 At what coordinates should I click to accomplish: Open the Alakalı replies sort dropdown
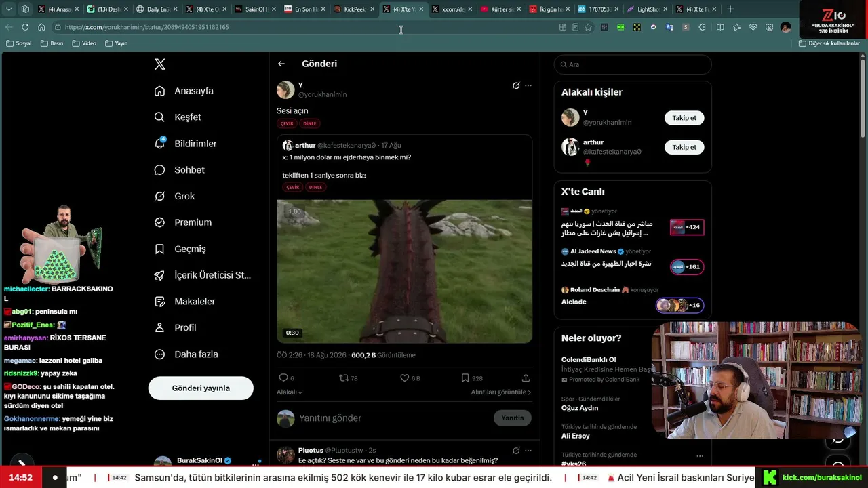coord(290,392)
